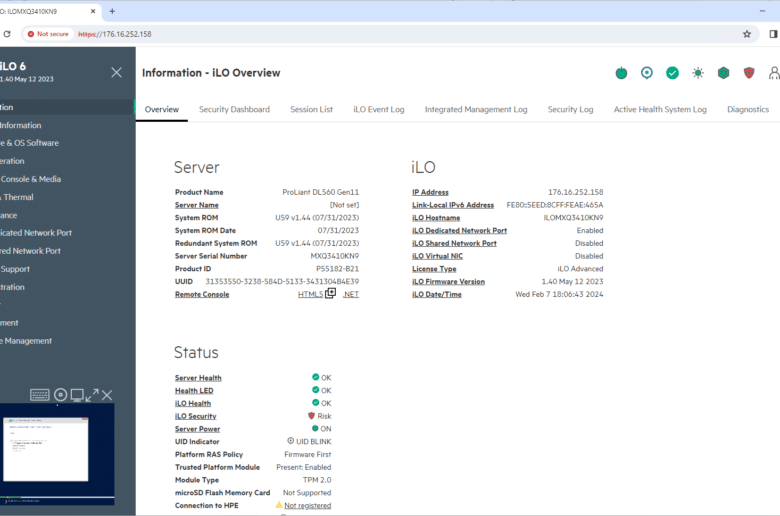Screen dimensions: 780x516
Task: Open the iLO Dedicated Network Port link
Action: point(459,231)
